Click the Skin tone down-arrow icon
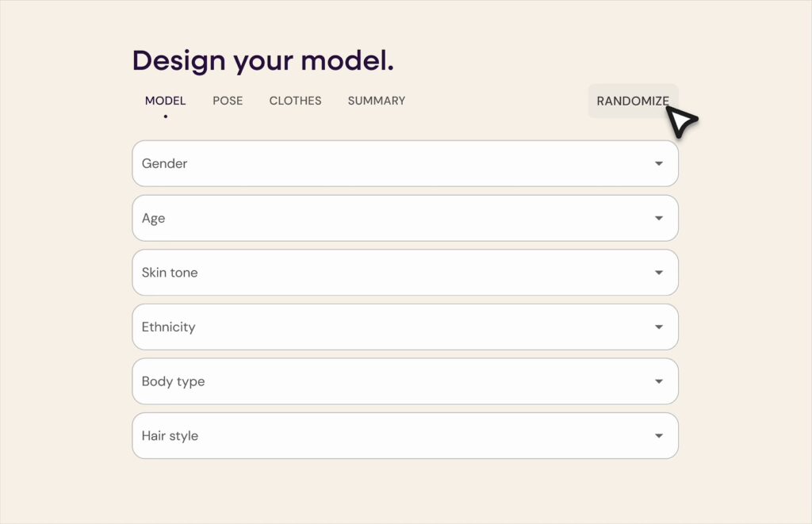 pyautogui.click(x=658, y=273)
